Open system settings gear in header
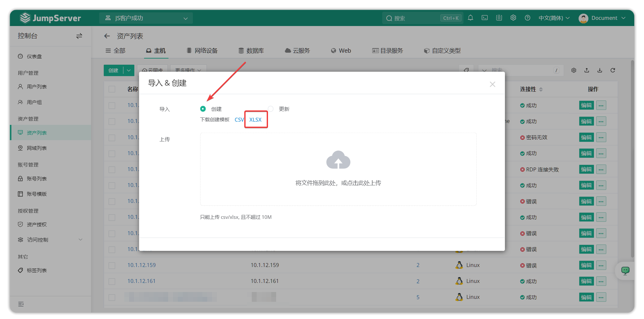Image resolution: width=644 pixels, height=319 pixels. click(x=513, y=18)
